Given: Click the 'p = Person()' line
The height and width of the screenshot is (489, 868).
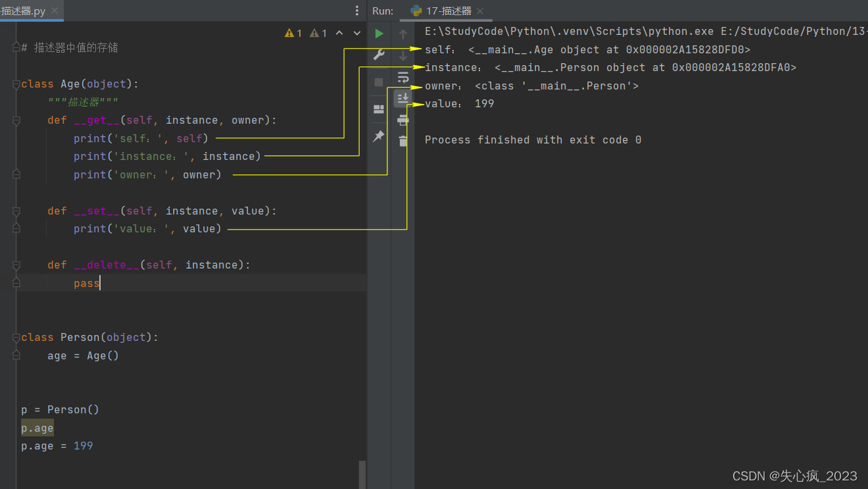Looking at the screenshot, I should [x=60, y=409].
